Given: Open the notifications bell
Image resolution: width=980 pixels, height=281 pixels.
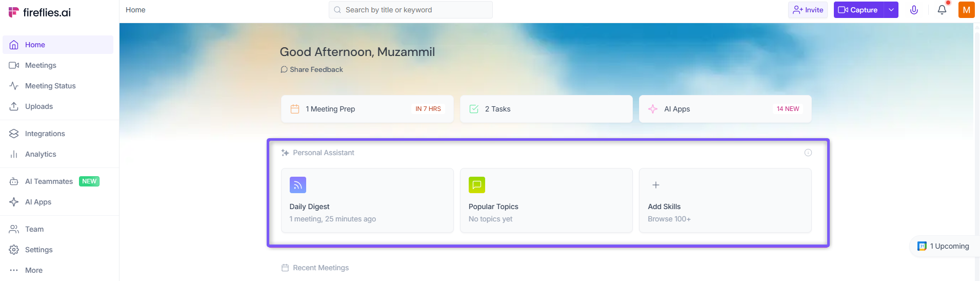Looking at the screenshot, I should point(942,10).
